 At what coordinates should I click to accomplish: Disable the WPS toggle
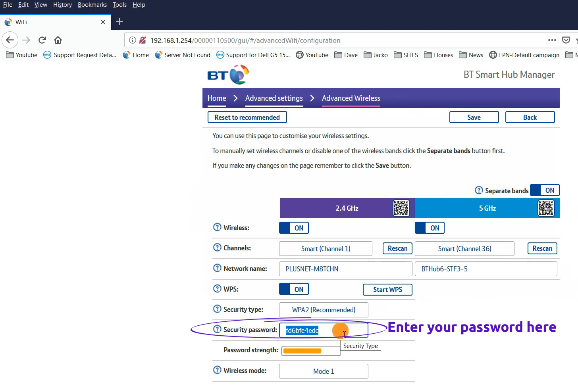tap(294, 289)
